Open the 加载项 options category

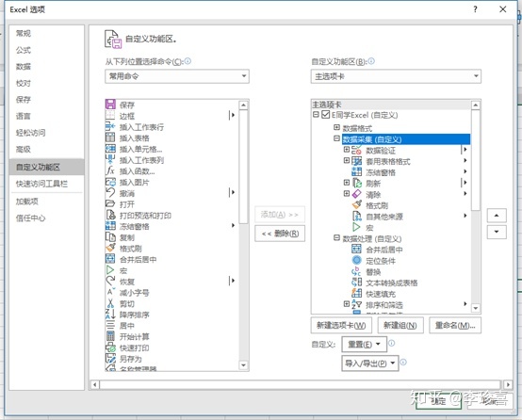(27, 201)
